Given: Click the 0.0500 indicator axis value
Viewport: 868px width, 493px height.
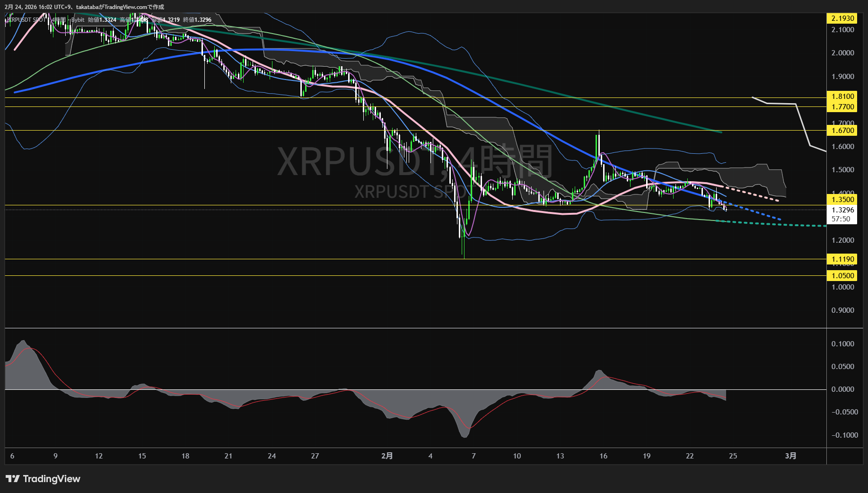Looking at the screenshot, I should (842, 367).
